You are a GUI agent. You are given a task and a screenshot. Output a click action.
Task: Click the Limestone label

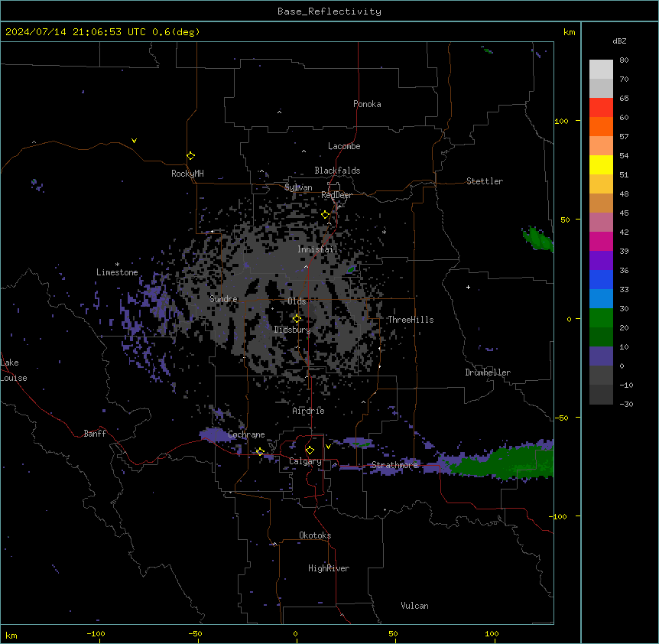(117, 272)
